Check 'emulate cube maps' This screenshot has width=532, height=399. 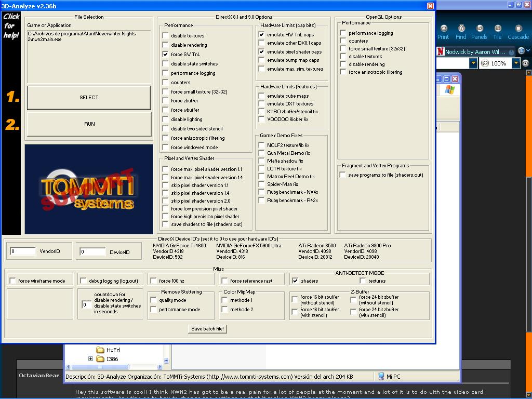[262, 96]
